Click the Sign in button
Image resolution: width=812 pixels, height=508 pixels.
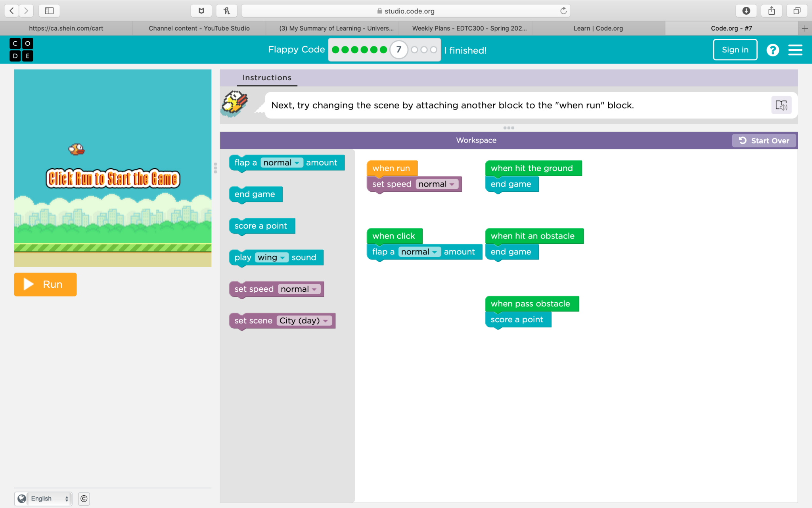click(734, 49)
